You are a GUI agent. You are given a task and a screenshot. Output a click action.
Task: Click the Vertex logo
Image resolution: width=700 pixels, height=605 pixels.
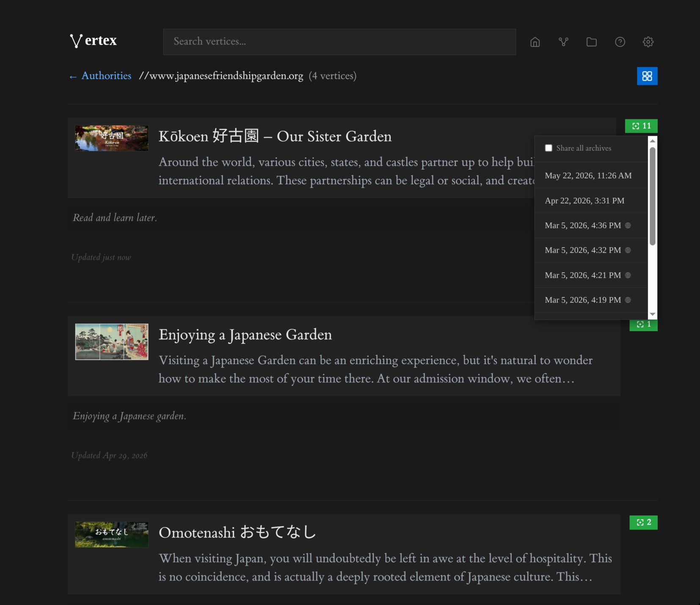click(x=93, y=41)
